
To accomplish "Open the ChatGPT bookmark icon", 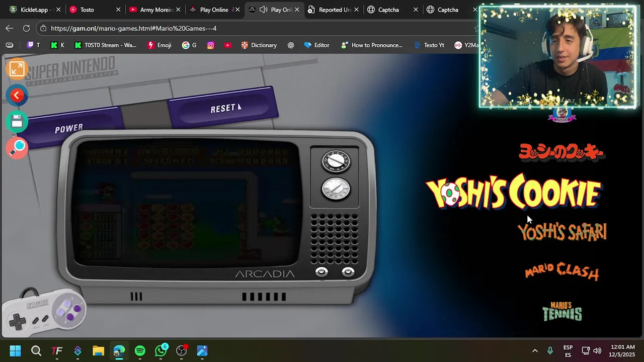I will tap(291, 45).
